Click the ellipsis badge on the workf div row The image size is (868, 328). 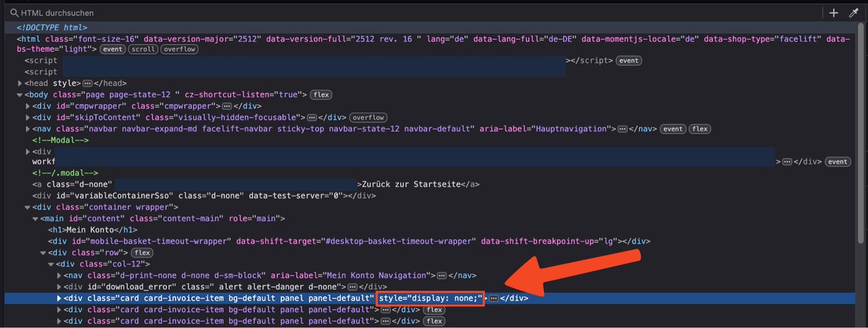788,162
